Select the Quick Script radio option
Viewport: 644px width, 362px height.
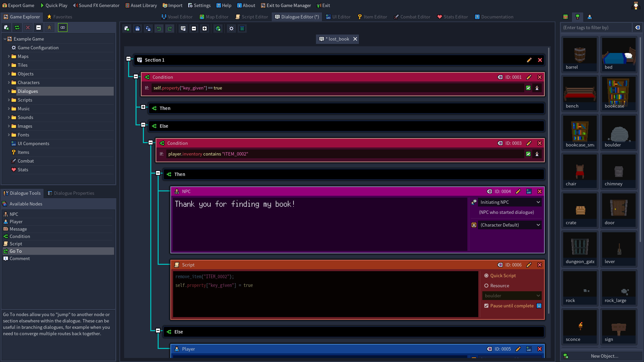(x=486, y=276)
